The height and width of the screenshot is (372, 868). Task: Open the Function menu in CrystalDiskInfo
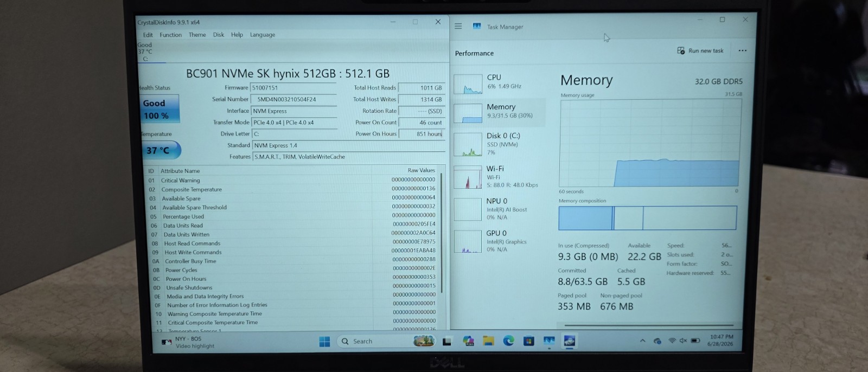pos(170,35)
